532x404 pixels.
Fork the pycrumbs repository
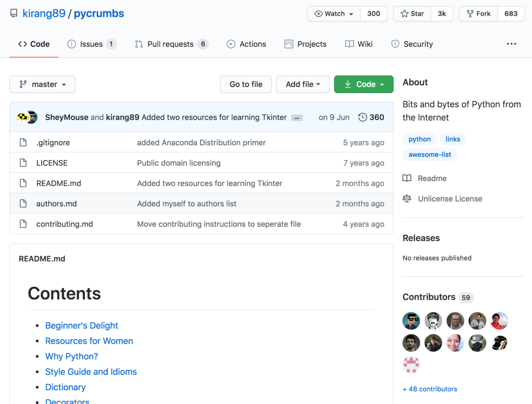(478, 14)
